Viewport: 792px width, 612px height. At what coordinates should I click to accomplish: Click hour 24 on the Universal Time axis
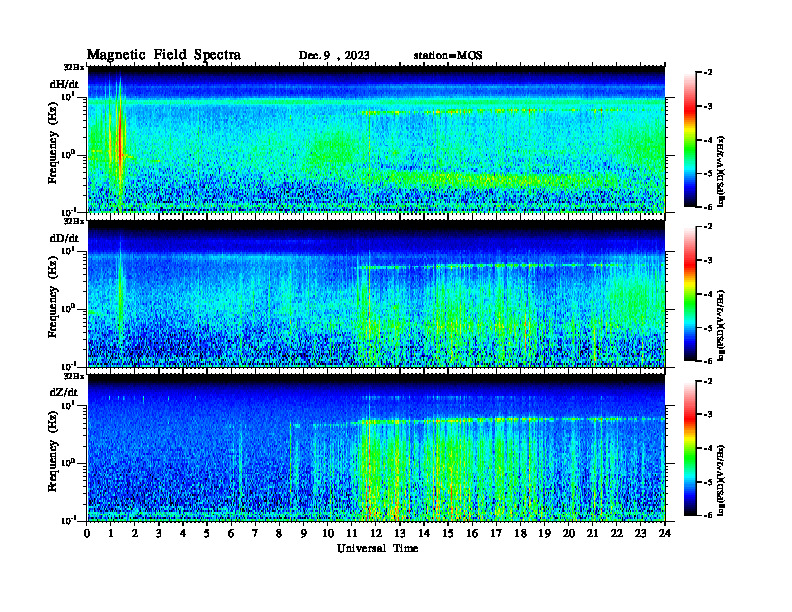point(665,533)
